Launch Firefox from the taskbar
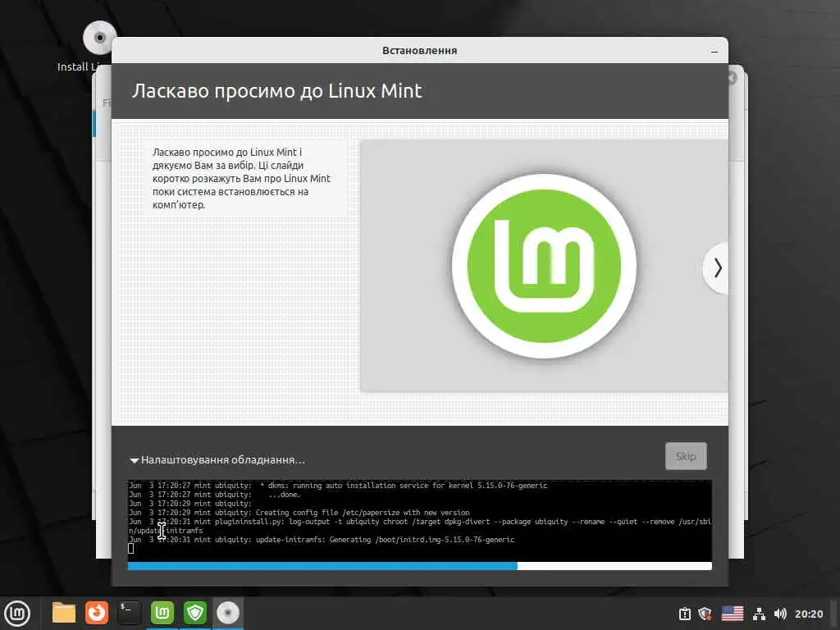The image size is (840, 630). [97, 613]
